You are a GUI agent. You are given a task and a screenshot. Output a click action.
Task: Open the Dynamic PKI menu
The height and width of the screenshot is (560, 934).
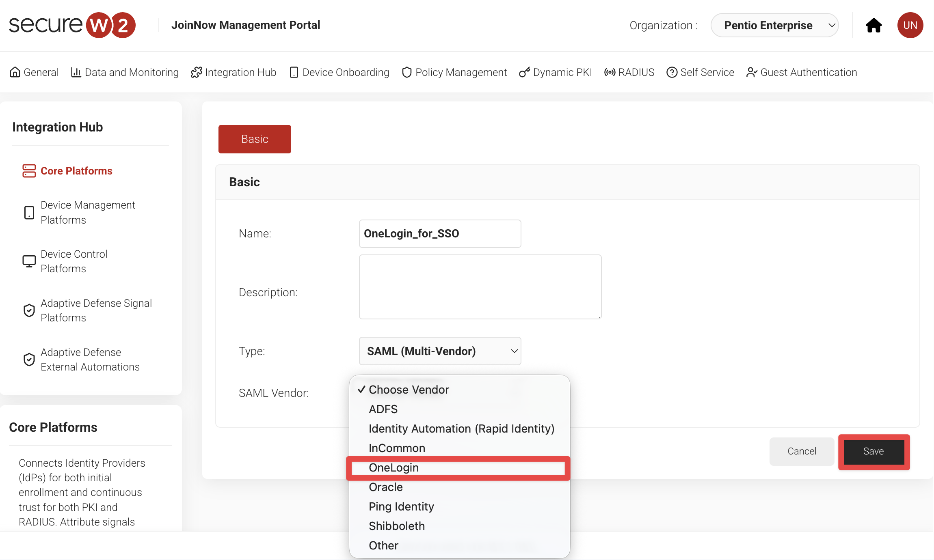pyautogui.click(x=556, y=72)
